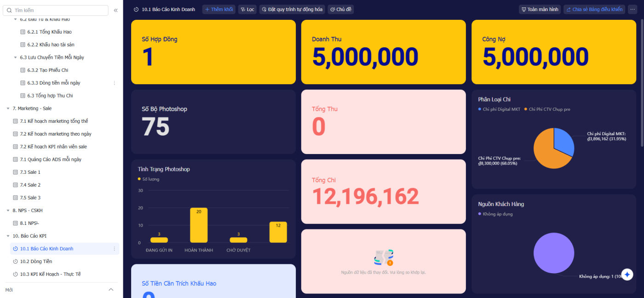
Task: Click three-dot menu beside 10.1 Báo Cáo Kinh Doanh
Action: pos(115,249)
